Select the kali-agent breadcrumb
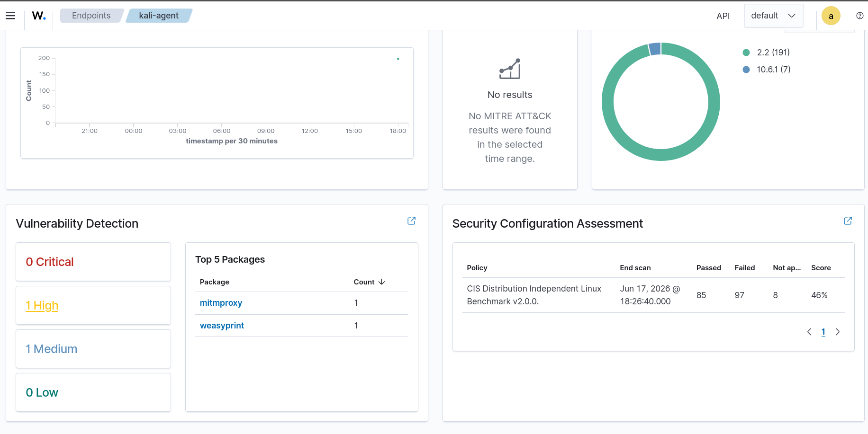 [159, 16]
